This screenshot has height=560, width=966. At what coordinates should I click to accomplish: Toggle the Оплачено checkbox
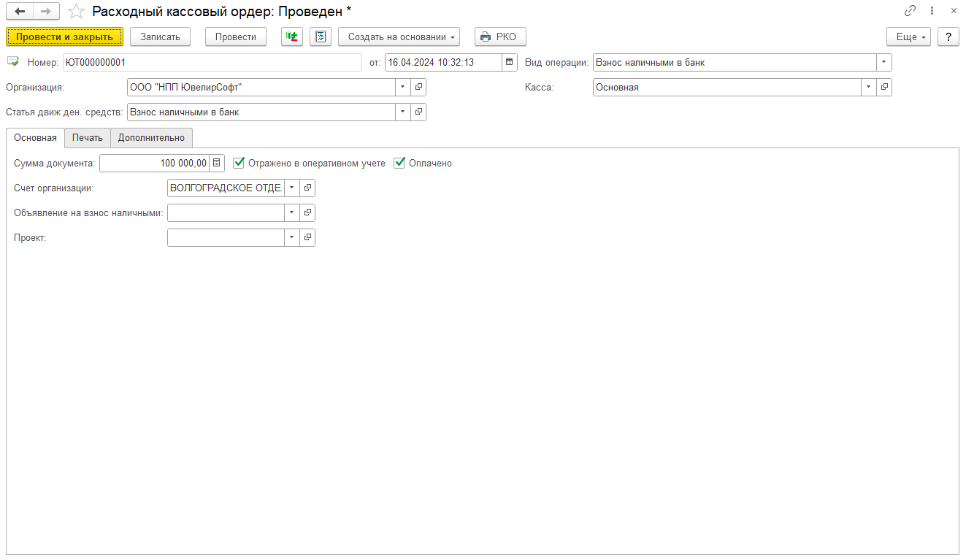pos(399,163)
